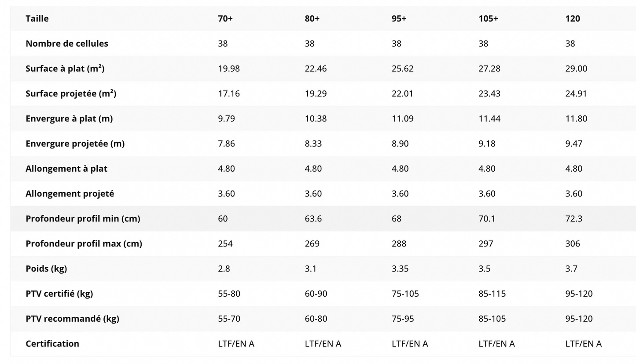Click recommended PTV range 55-70
Viewport: 636px width, 364px height.
click(229, 319)
